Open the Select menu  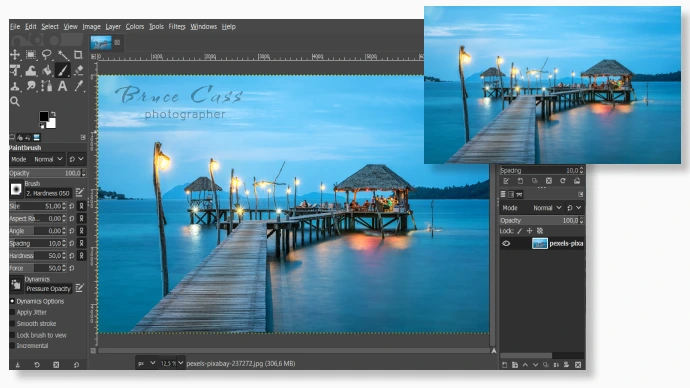(x=50, y=26)
